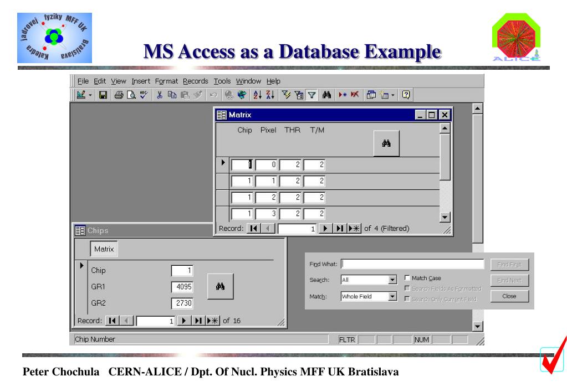Click the Print icon
Viewport: 567px width, 392px height.
119,95
